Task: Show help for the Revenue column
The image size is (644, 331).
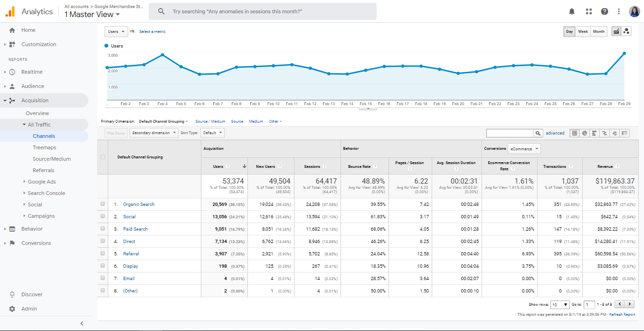Action: tap(618, 166)
